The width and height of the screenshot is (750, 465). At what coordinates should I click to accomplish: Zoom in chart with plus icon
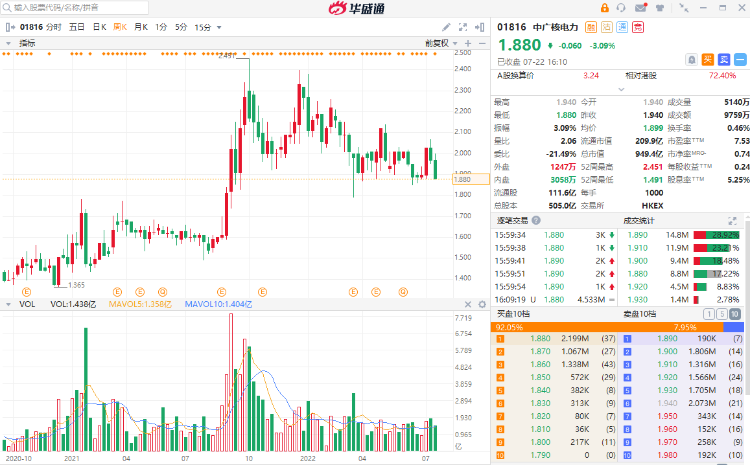coord(468,43)
